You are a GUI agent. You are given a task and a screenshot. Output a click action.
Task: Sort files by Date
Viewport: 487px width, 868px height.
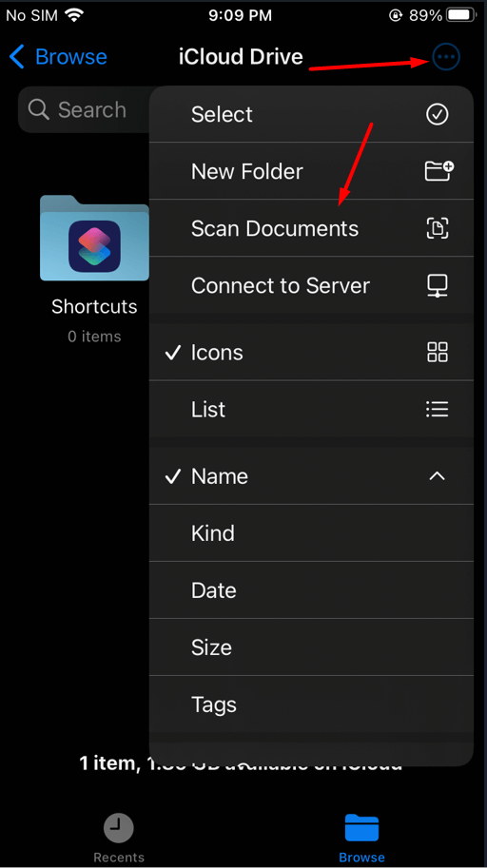coord(311,590)
